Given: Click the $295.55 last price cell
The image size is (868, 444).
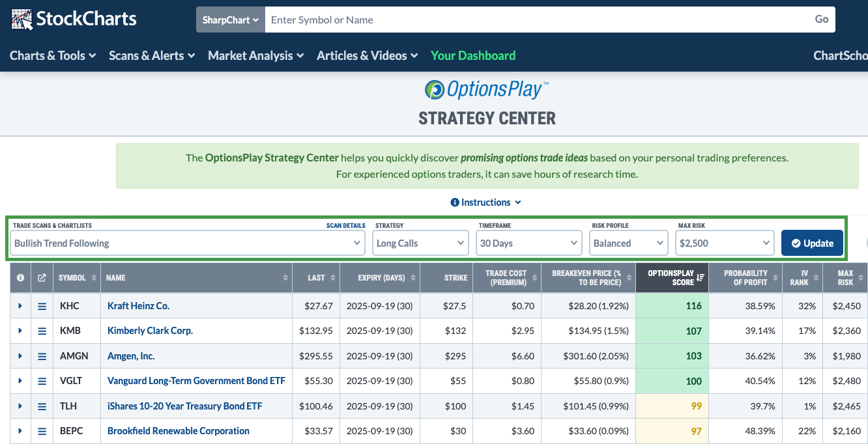Looking at the screenshot, I should click(315, 356).
